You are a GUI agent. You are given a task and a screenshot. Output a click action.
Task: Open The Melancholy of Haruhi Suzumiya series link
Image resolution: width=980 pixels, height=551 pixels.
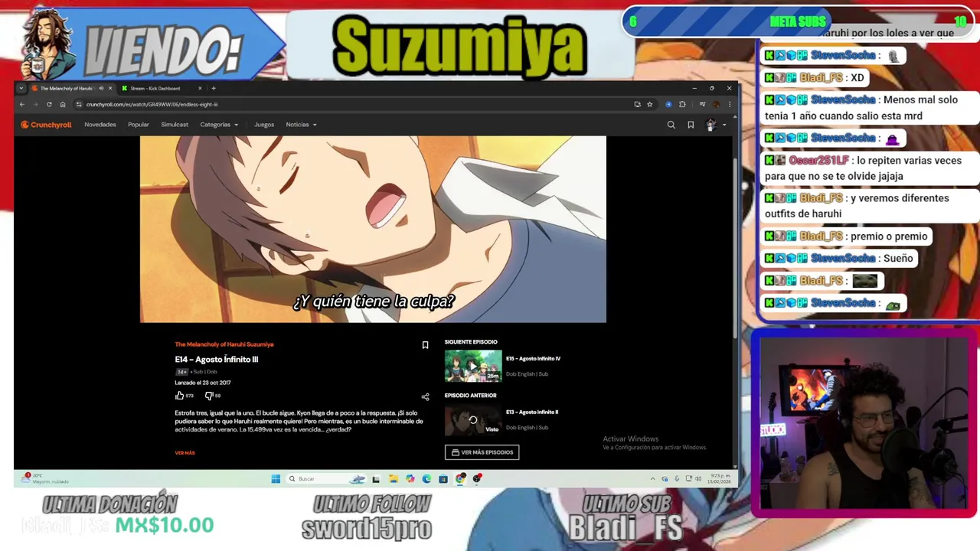[x=224, y=344]
